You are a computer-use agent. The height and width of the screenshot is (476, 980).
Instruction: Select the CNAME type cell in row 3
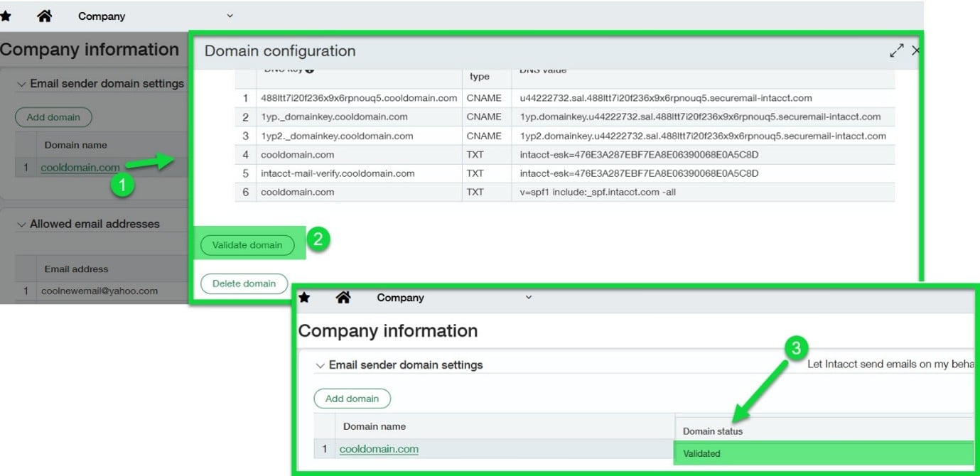(487, 136)
